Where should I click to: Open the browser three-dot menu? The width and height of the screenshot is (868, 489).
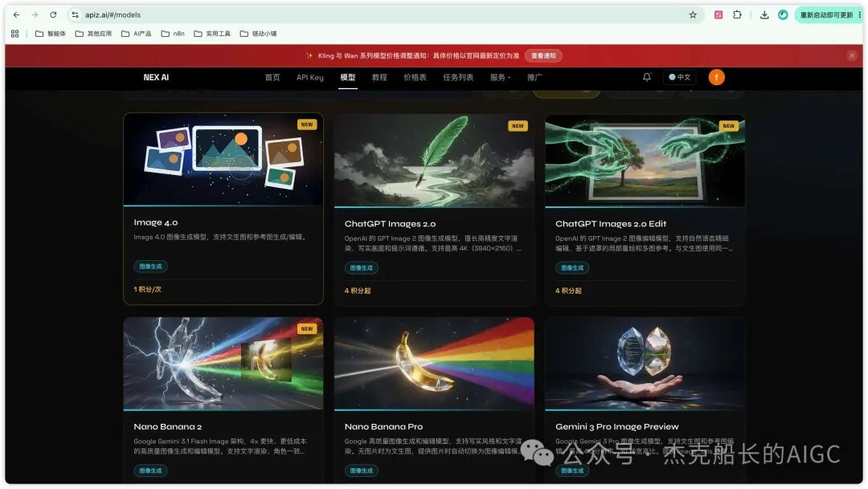tap(860, 15)
